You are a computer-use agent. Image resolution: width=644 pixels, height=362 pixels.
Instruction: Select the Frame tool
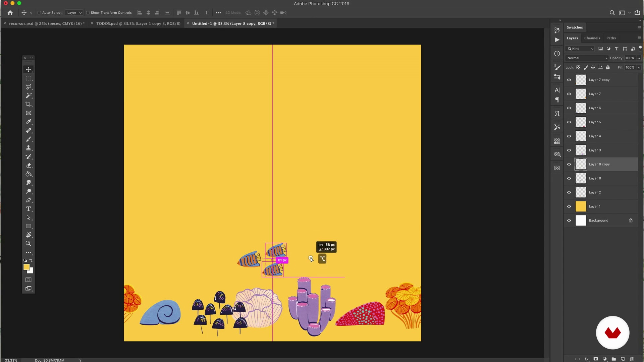(x=29, y=113)
